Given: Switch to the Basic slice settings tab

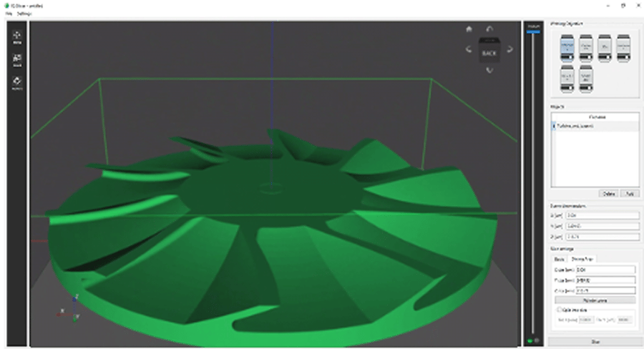Looking at the screenshot, I should click(559, 259).
